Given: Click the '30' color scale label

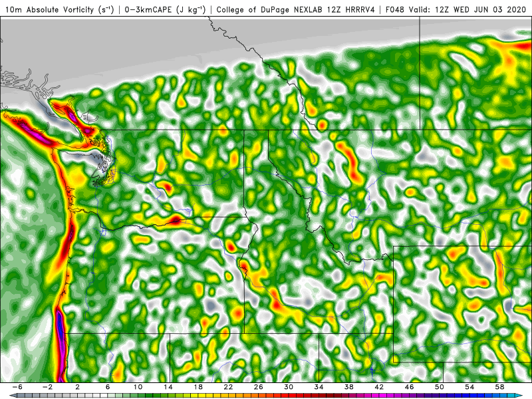Looking at the screenshot, I should click(x=289, y=387).
